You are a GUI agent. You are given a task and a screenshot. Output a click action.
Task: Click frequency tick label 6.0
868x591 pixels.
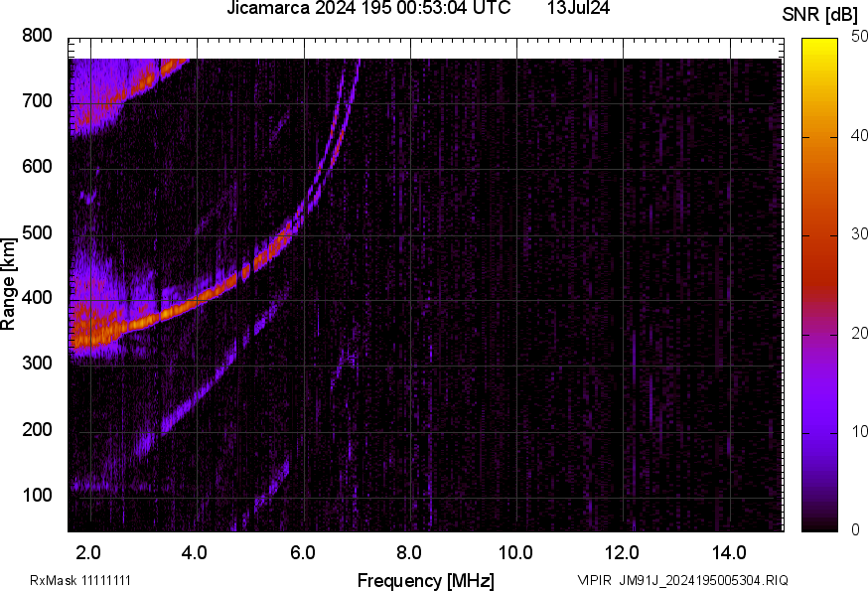(x=302, y=553)
